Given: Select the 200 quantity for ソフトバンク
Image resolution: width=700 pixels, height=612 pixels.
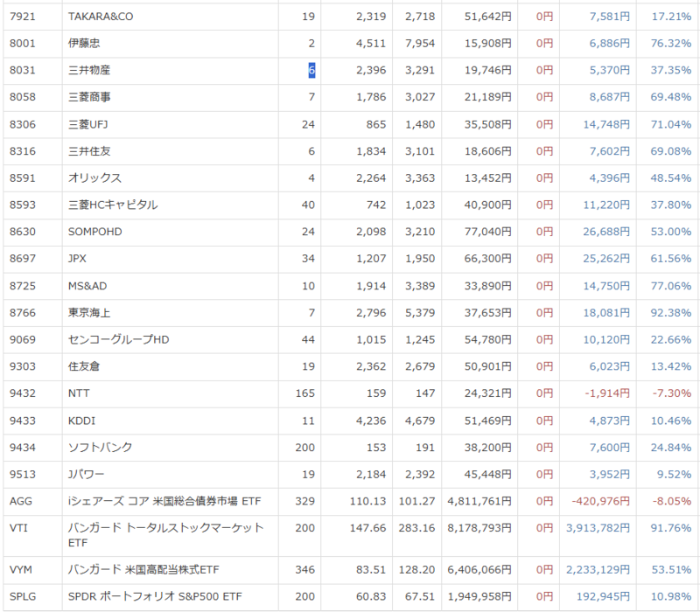Looking at the screenshot, I should pos(304,448).
